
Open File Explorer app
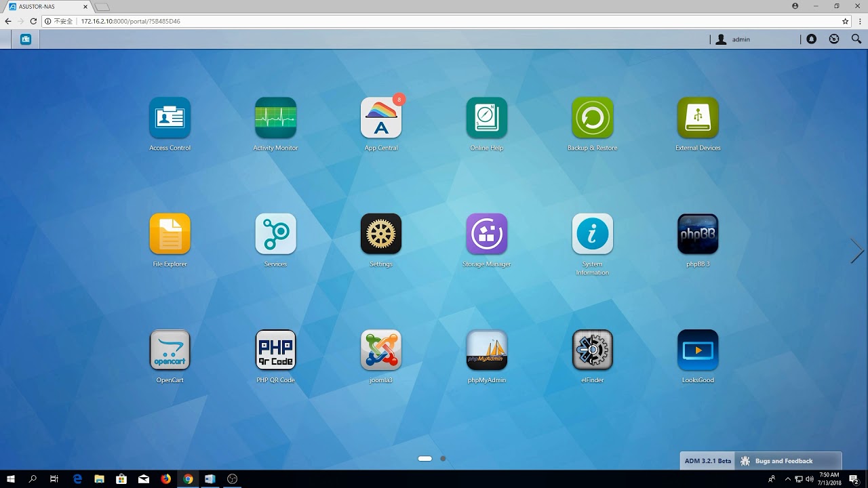pyautogui.click(x=170, y=234)
